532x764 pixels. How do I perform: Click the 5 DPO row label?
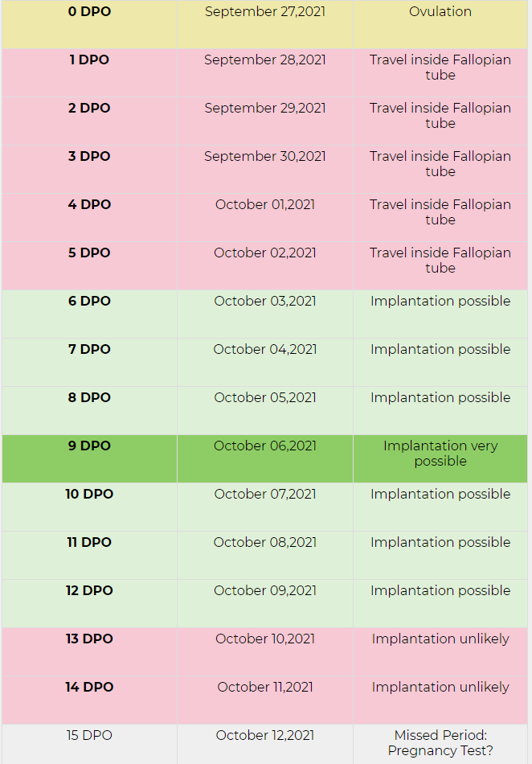(x=89, y=253)
